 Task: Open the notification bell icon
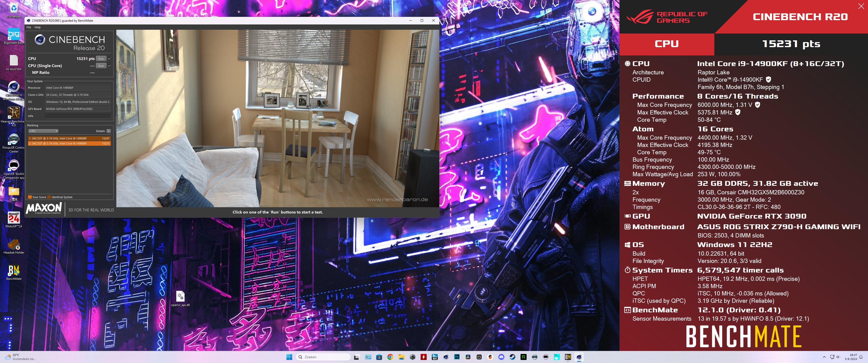pyautogui.click(x=861, y=357)
